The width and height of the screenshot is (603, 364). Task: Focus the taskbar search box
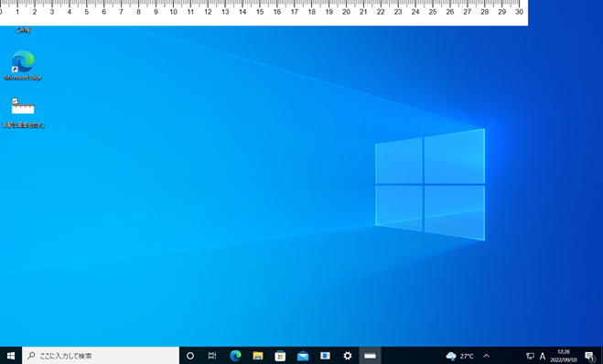[x=101, y=356]
